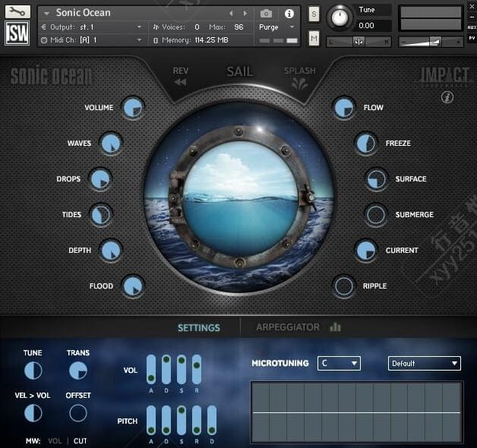Toggle mod wheel CUT mode
The height and width of the screenshot is (448, 477).
(x=81, y=440)
